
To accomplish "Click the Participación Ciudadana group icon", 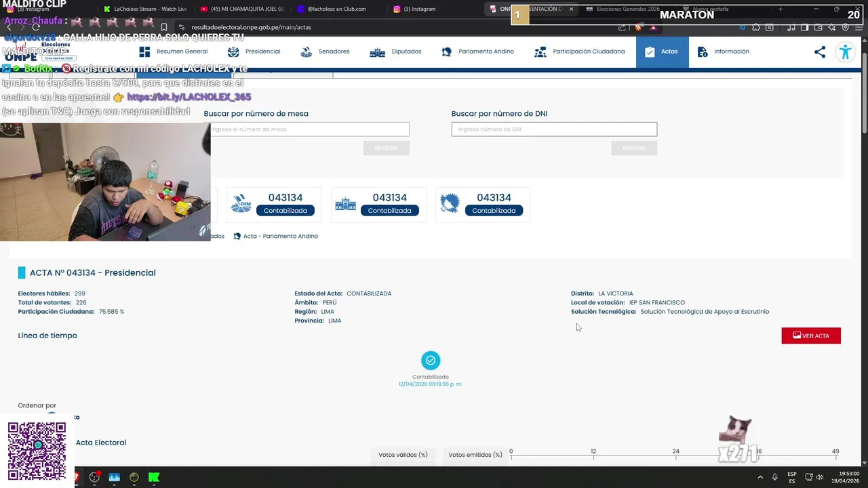I will [540, 52].
